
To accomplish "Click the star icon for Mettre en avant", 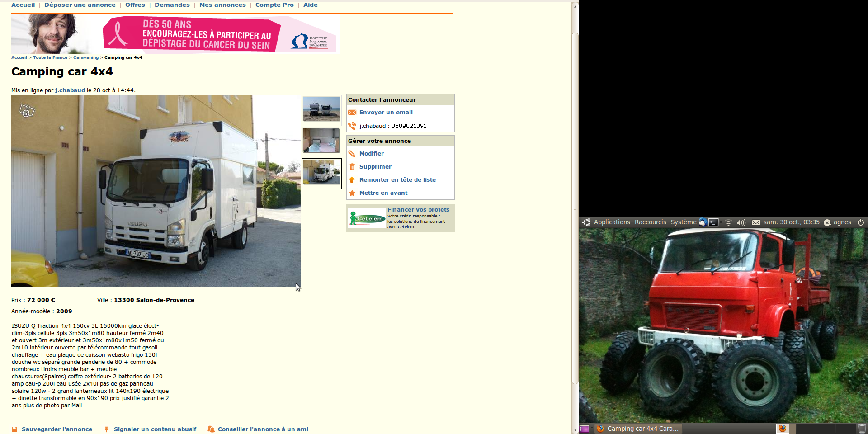I will [352, 193].
